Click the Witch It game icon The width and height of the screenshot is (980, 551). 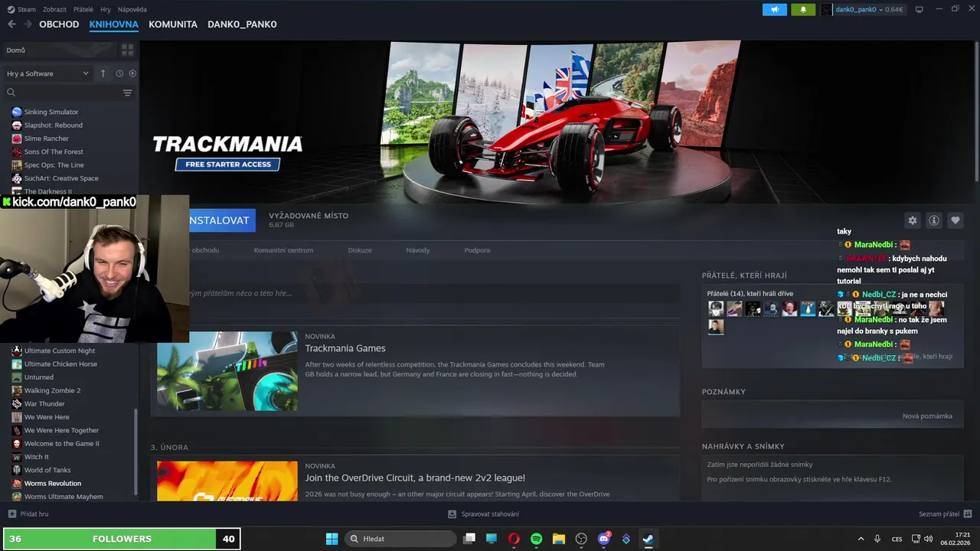(x=17, y=457)
